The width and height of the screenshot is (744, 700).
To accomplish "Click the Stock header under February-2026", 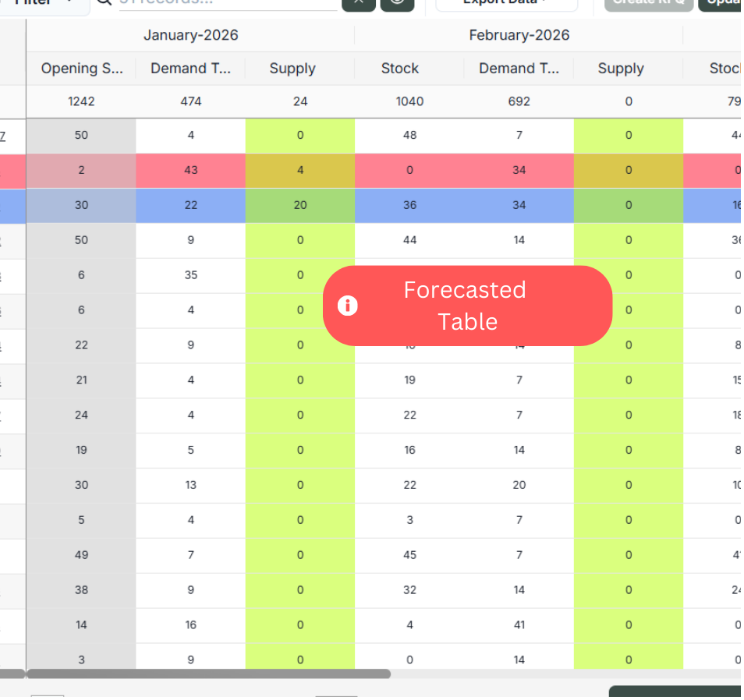I will (399, 69).
